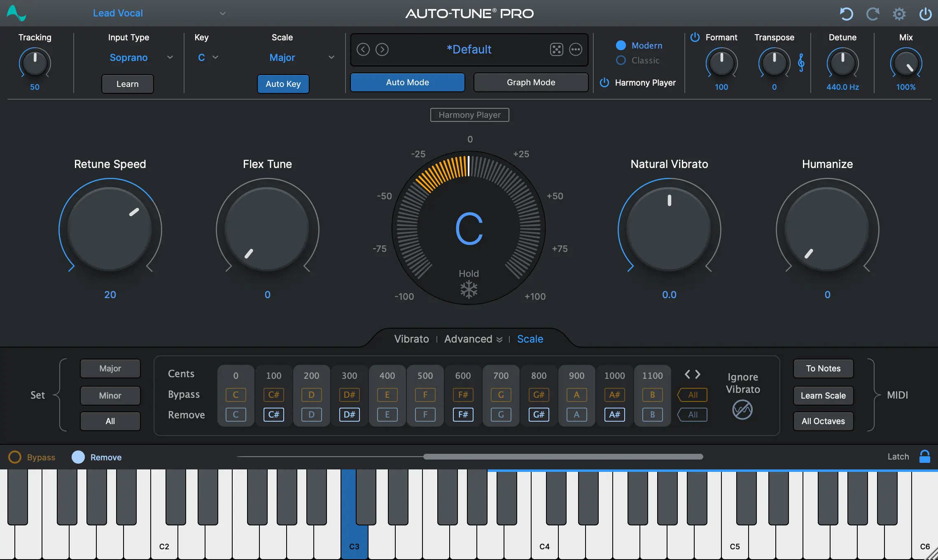Click the undo arrow icon
This screenshot has height=560, width=938.
846,14
